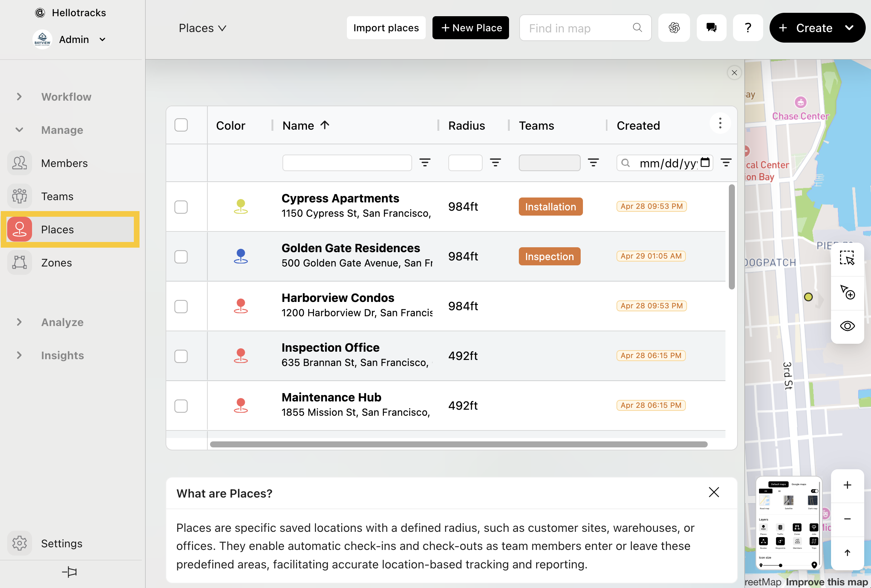871x588 pixels.
Task: Click the help question mark icon
Action: click(x=748, y=28)
